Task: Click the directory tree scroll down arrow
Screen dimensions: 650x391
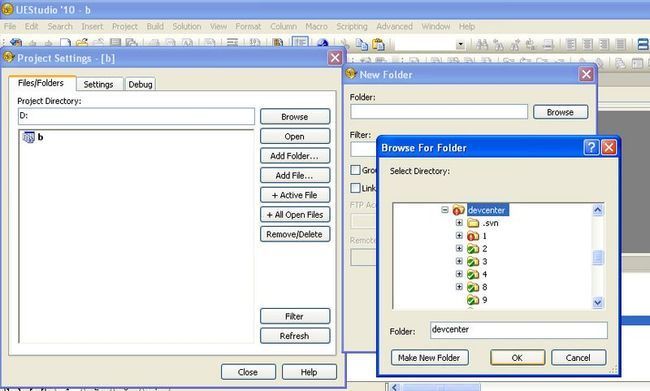Action: coord(597,303)
